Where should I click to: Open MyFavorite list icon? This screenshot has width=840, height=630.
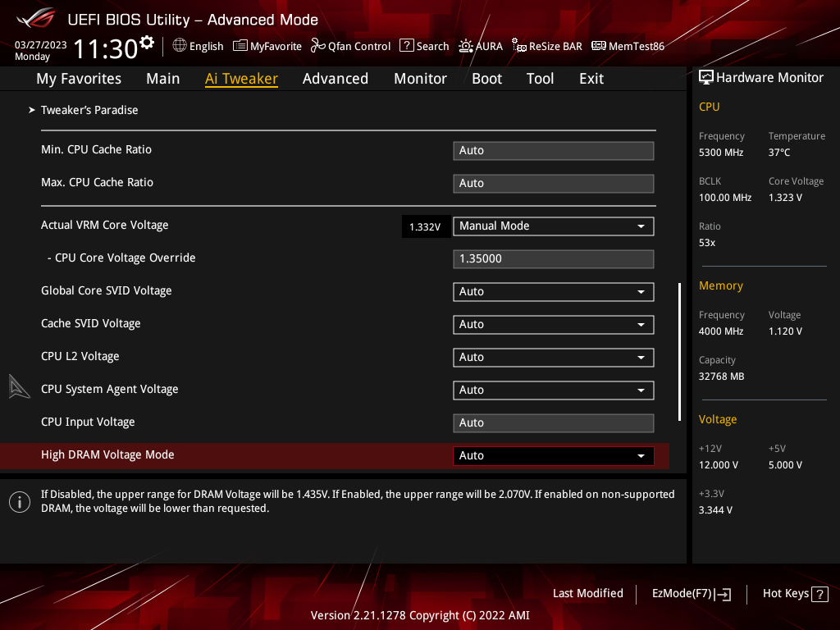pyautogui.click(x=240, y=46)
